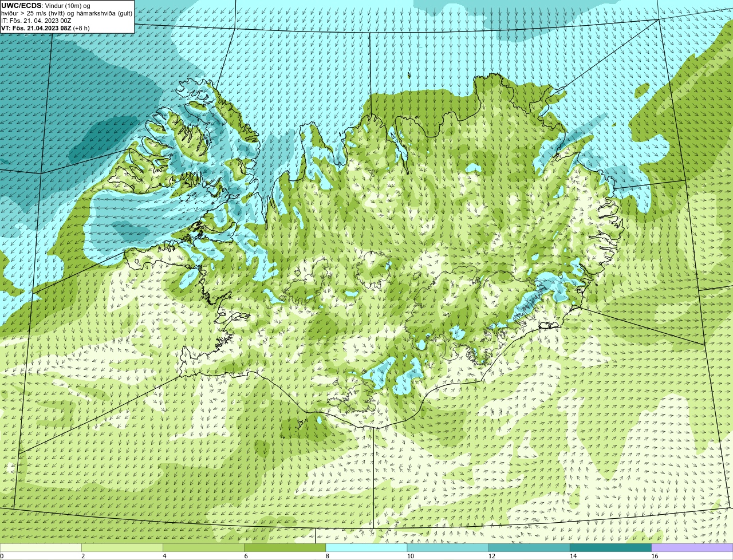Click the turquoise 10–12 m/s legend swatch
Image resolution: width=733 pixels, height=560 pixels.
pyautogui.click(x=448, y=548)
